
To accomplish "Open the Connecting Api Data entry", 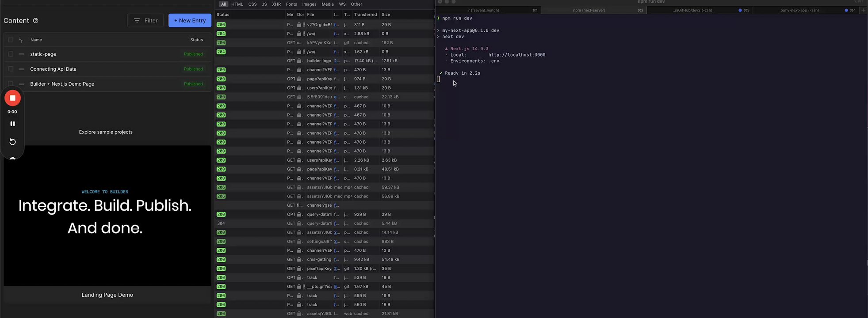I will coord(53,69).
